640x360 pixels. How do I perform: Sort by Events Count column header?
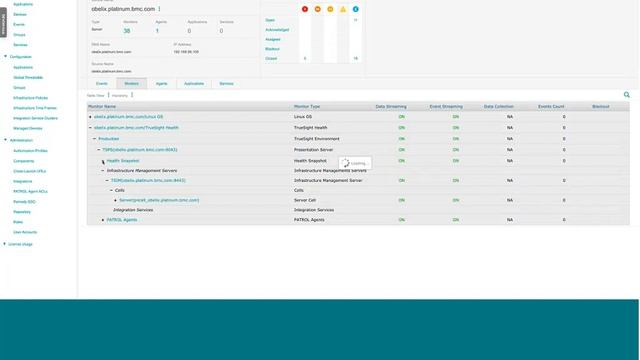point(551,107)
